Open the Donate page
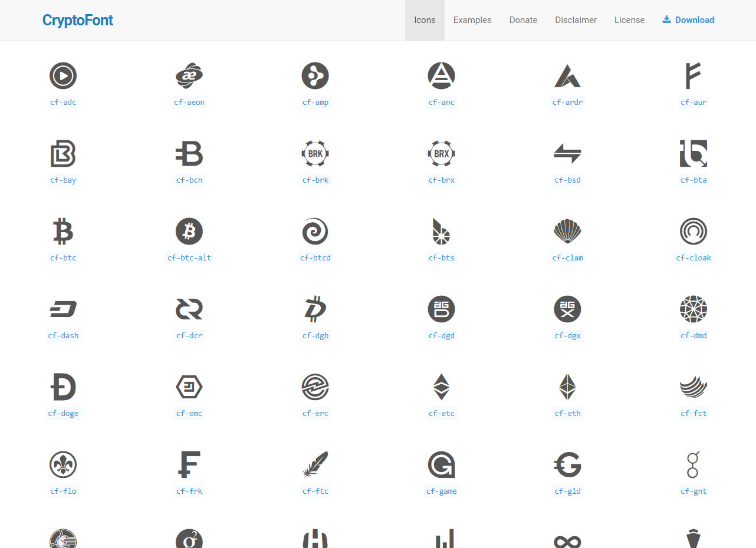The image size is (756, 548). click(523, 19)
